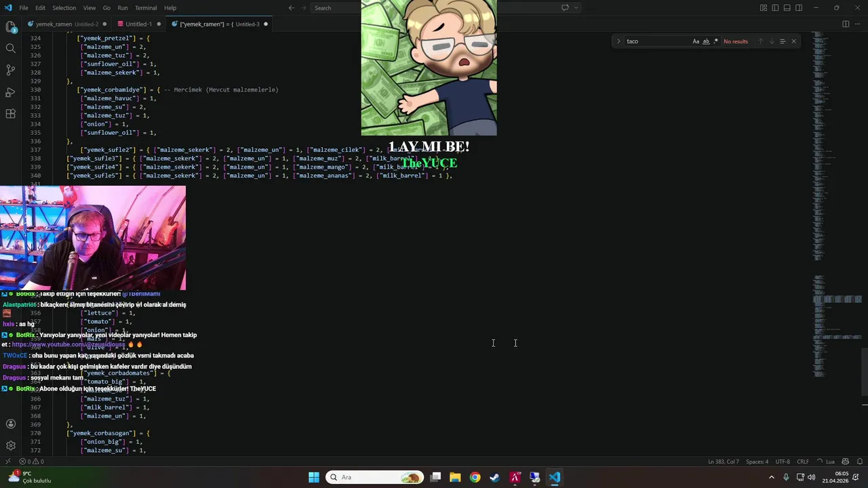Go to previous match in find widget
Image resolution: width=868 pixels, height=488 pixels.
coord(760,41)
